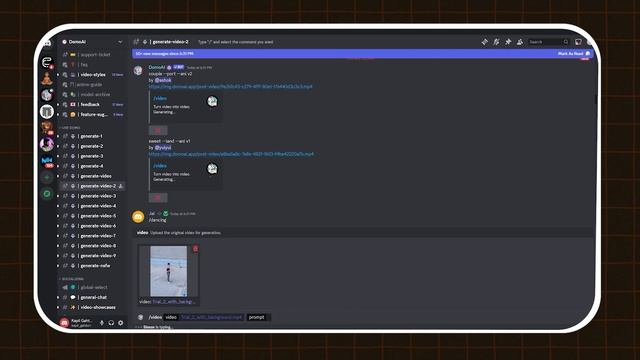Open first domoai post-video mp4 link
640x360 pixels.
231,87
